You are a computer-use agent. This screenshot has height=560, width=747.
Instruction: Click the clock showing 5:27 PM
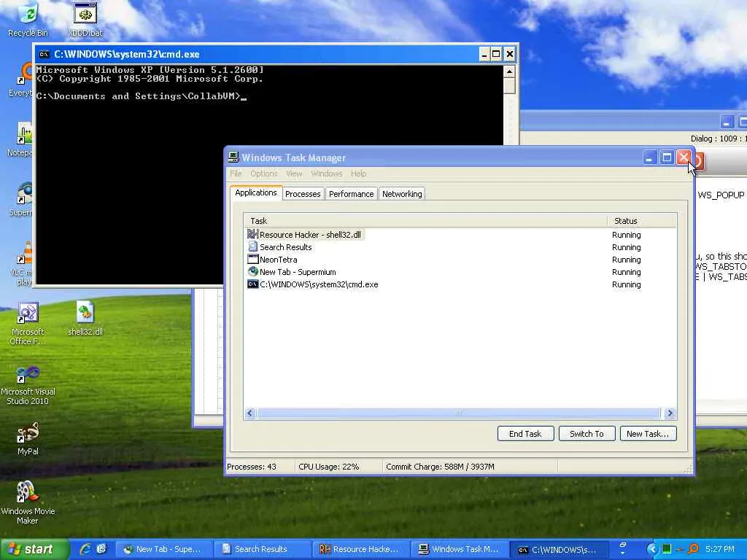[720, 549]
